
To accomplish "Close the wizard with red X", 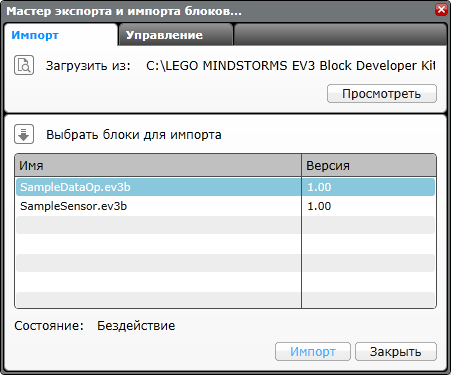I will coord(441,10).
